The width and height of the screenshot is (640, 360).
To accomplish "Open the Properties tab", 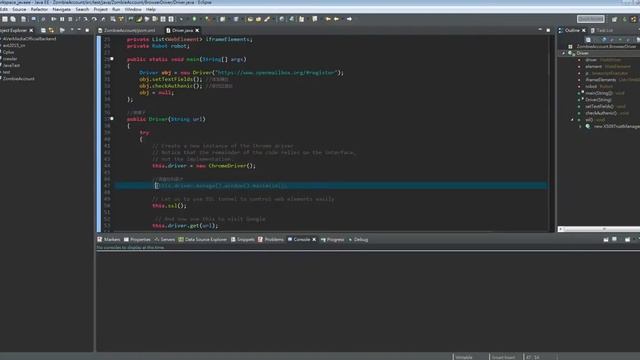I will (137, 240).
